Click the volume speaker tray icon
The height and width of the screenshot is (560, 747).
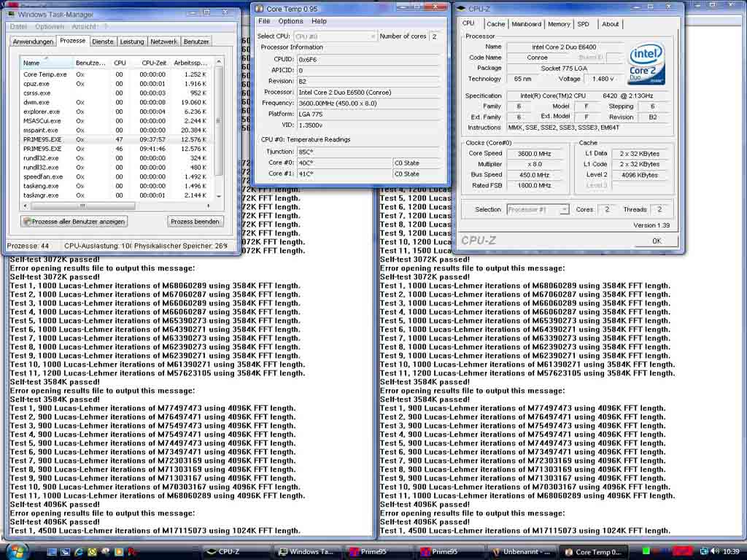point(715,551)
